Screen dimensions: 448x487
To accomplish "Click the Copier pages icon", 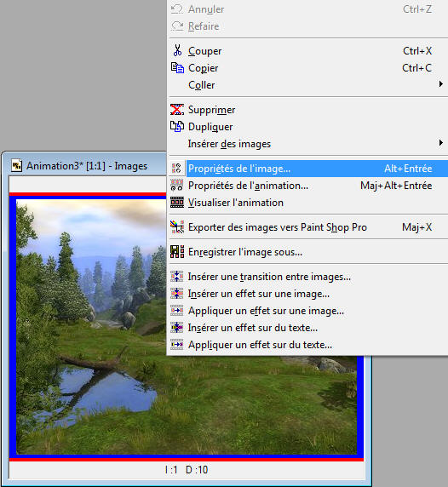I will 177,68.
